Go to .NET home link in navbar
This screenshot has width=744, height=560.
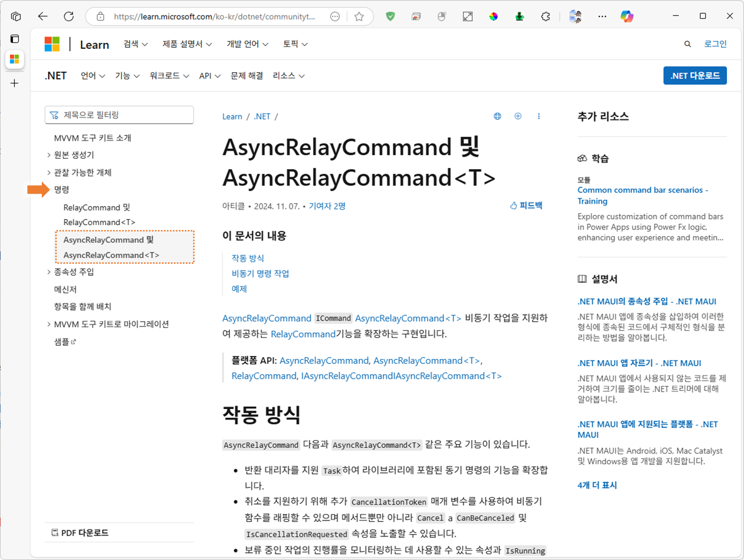coord(56,76)
